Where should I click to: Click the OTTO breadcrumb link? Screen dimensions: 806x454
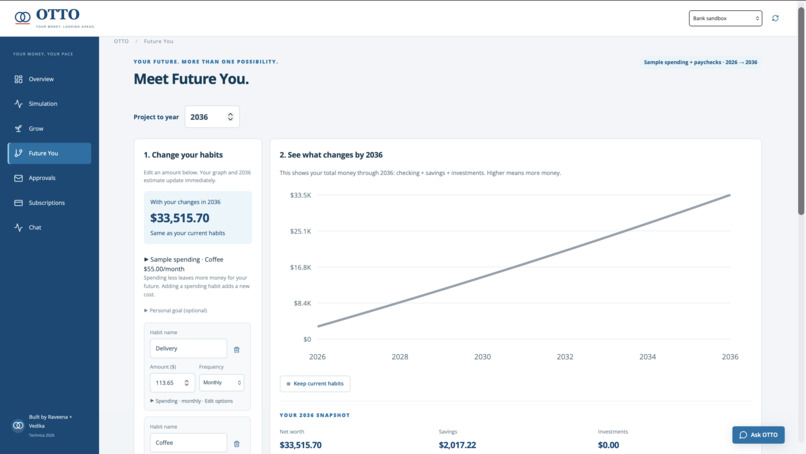[x=121, y=41]
